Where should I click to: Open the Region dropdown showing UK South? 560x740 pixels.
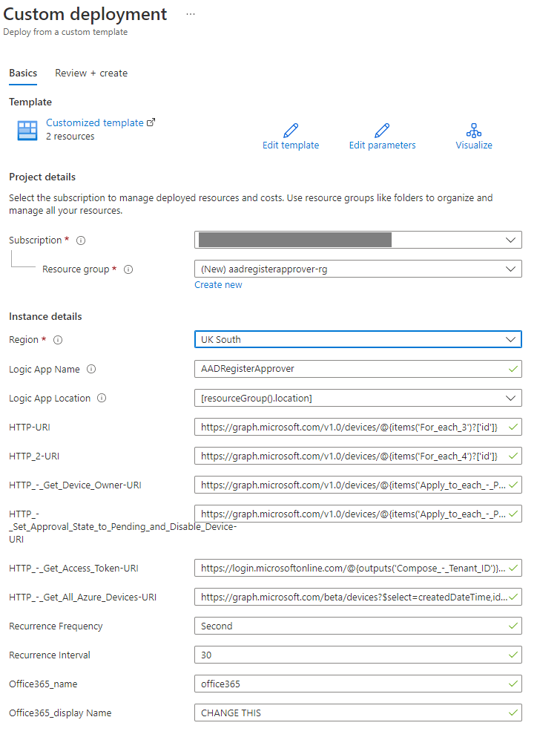point(510,339)
